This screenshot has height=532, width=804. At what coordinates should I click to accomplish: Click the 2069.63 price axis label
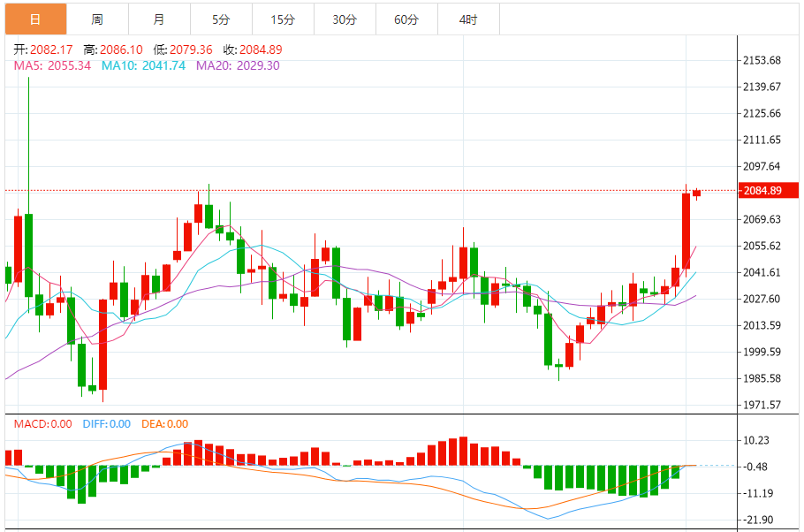762,219
